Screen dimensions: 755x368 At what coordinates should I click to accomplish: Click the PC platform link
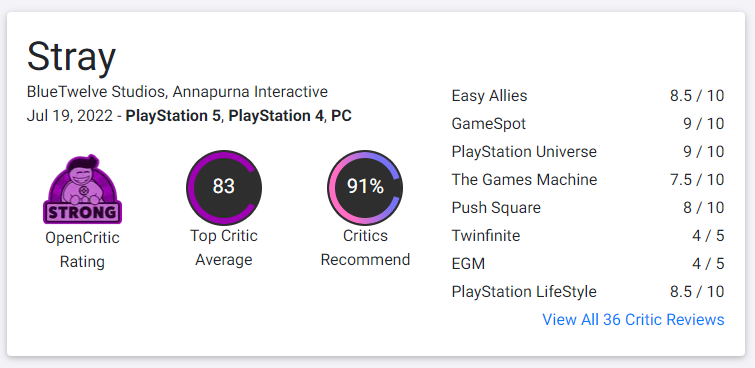tap(341, 116)
